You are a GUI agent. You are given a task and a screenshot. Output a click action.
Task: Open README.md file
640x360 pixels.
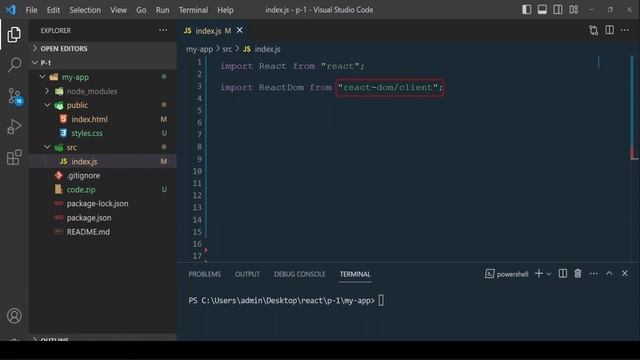coord(103,232)
